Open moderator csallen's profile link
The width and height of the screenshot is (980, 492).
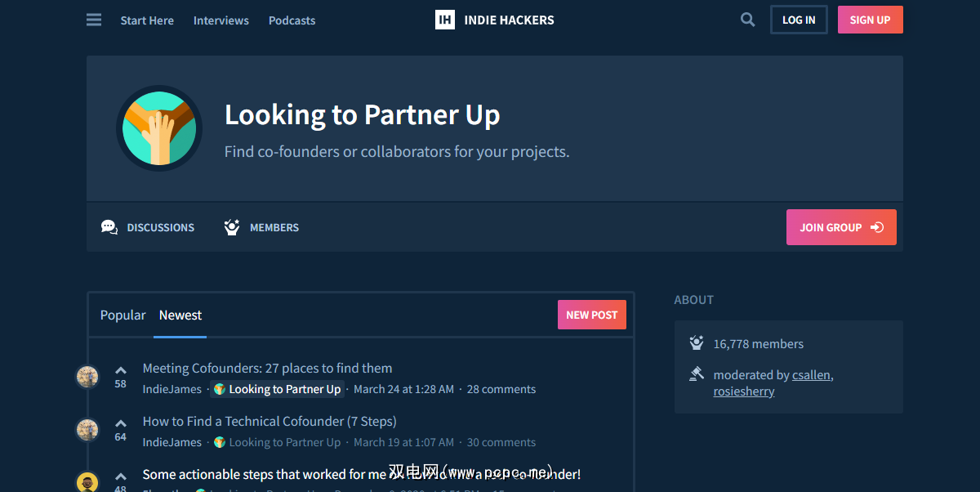click(812, 374)
